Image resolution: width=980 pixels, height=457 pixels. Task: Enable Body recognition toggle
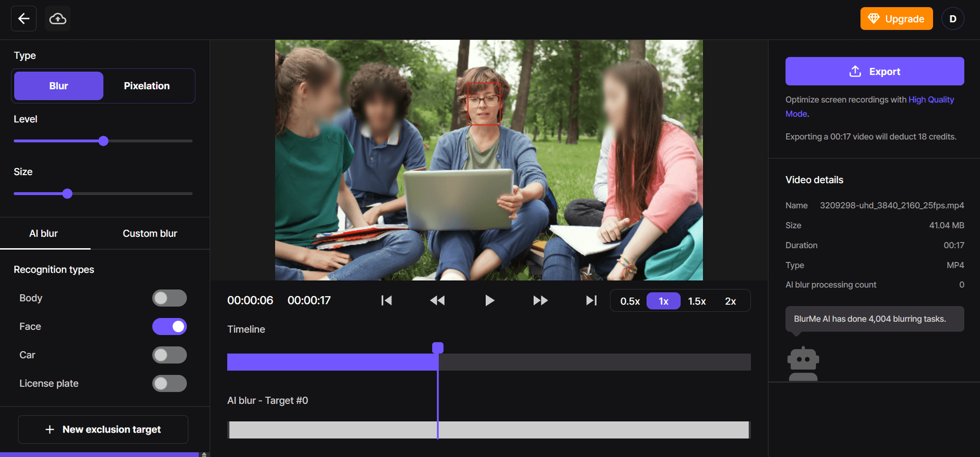[169, 298]
